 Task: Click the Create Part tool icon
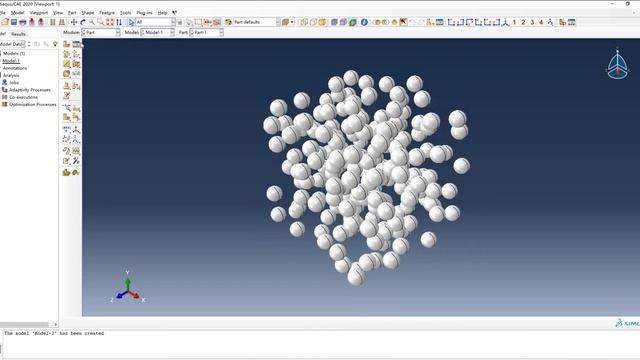tap(67, 44)
